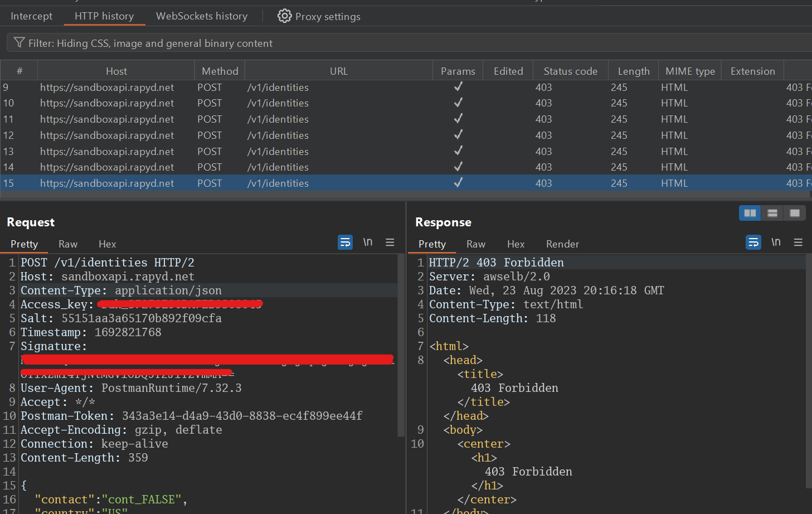Select highlighted history row 15

[406, 183]
